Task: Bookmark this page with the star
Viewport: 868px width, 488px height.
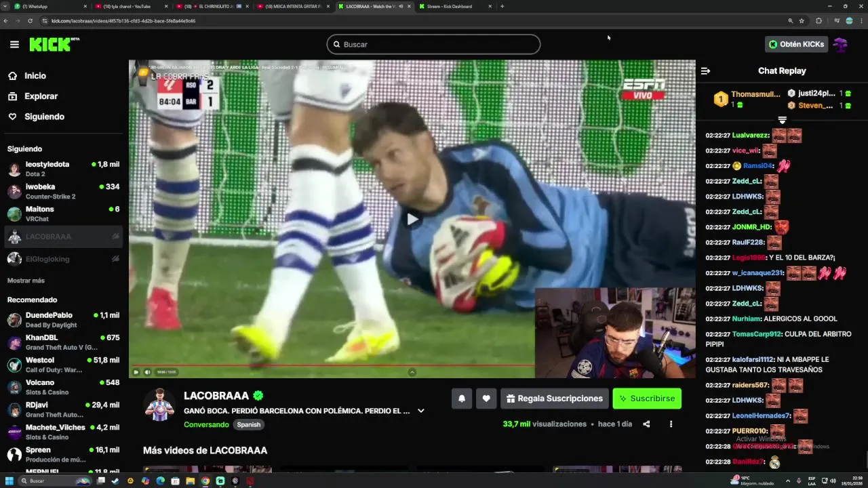Action: (802, 21)
